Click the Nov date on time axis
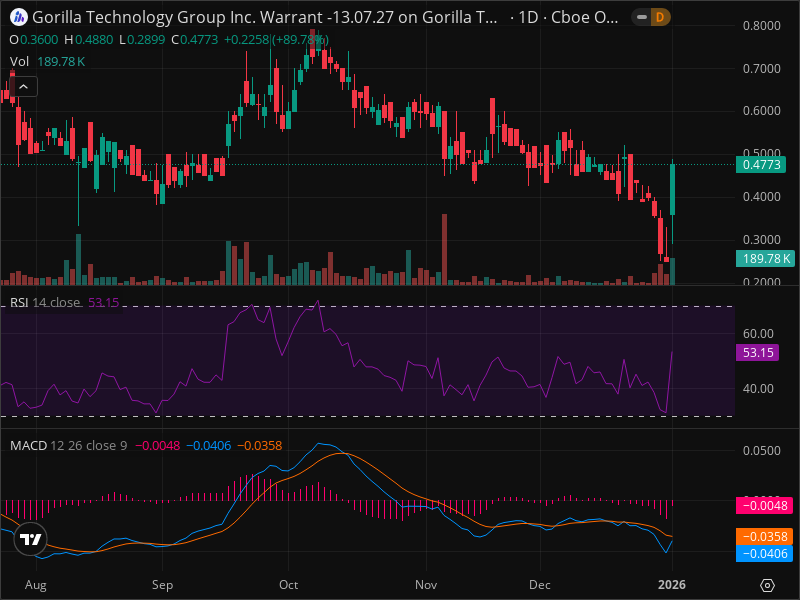 (426, 585)
